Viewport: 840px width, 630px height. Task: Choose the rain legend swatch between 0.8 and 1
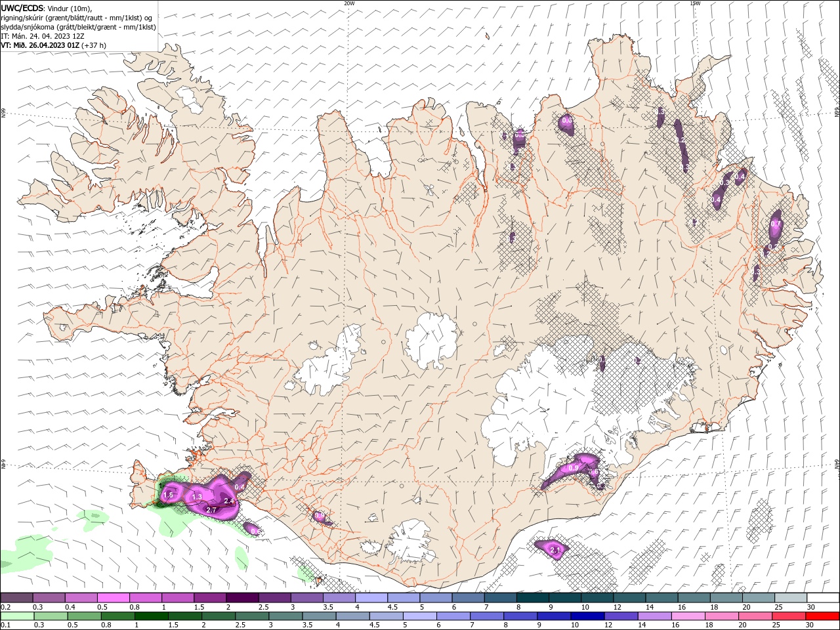117,616
